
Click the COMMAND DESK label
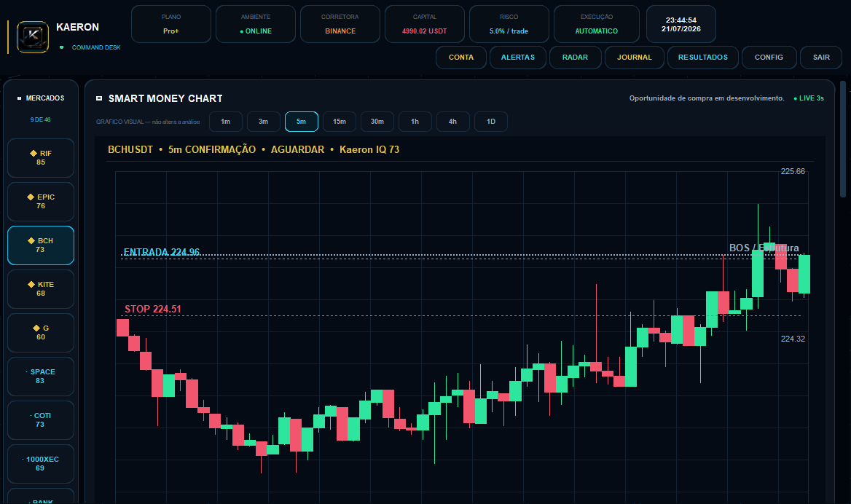coord(96,48)
